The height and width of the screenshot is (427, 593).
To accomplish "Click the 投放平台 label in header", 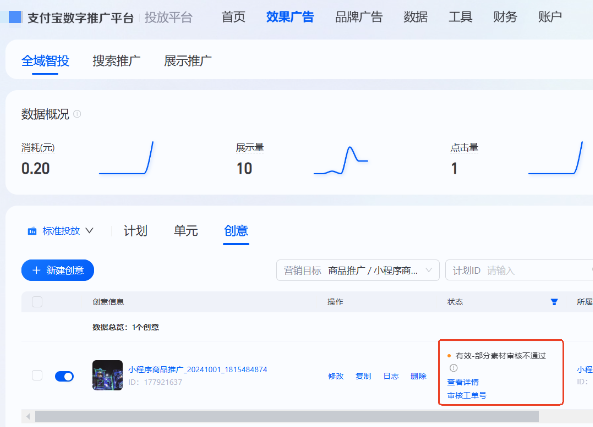I will click(168, 17).
